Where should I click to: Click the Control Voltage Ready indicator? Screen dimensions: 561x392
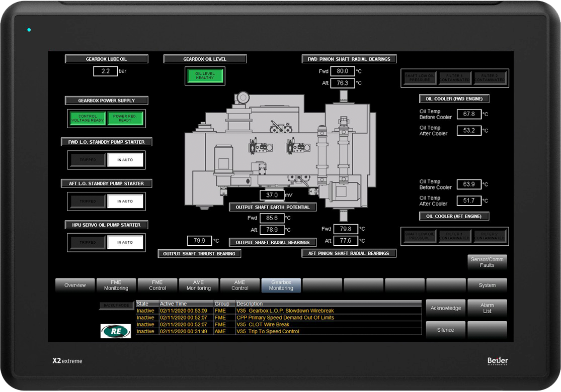(x=88, y=119)
